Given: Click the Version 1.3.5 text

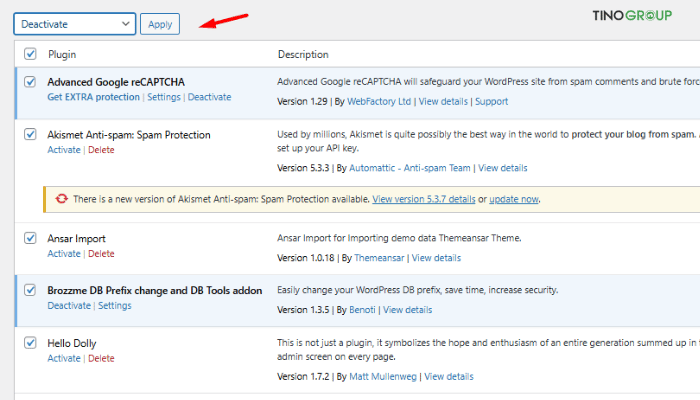Looking at the screenshot, I should pyautogui.click(x=303, y=309).
